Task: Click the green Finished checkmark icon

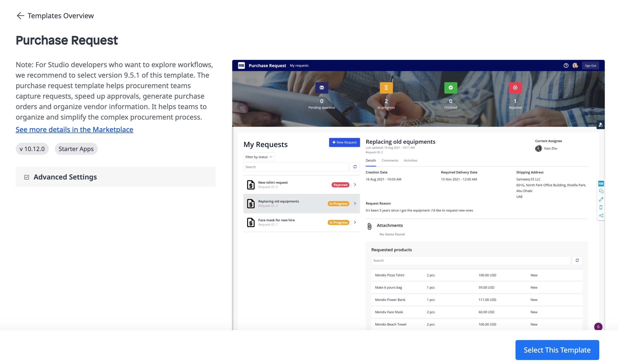Action: click(450, 88)
